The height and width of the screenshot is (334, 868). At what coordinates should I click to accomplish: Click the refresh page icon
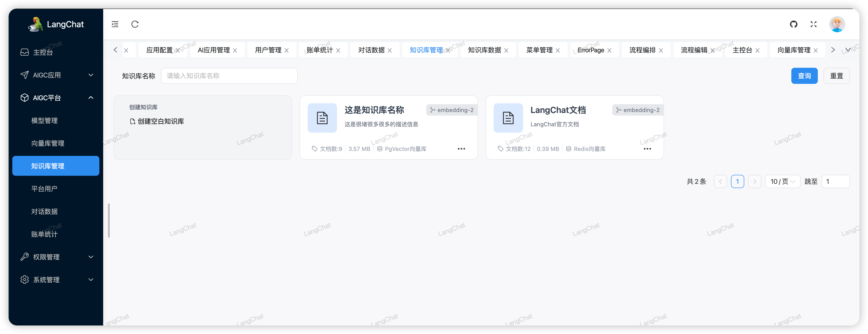coord(135,24)
